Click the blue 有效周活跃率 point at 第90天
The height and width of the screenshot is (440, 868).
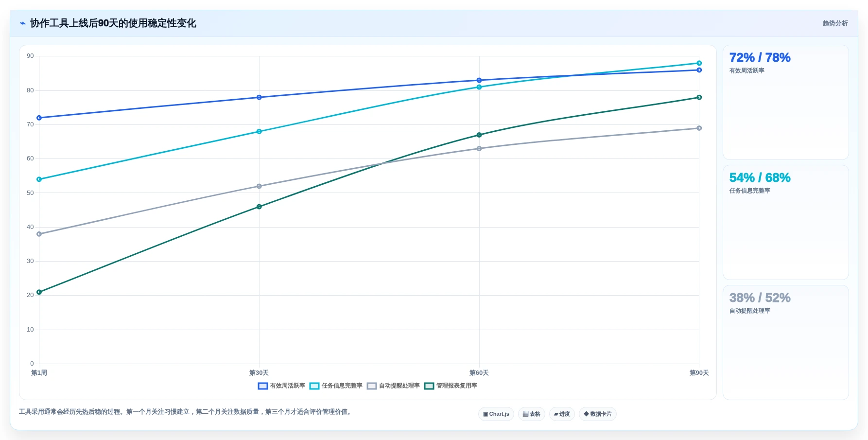(699, 70)
